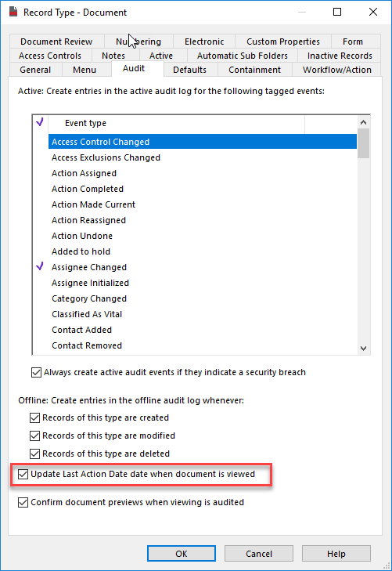Switch to the Numbering tab
The width and height of the screenshot is (392, 571).
tap(138, 42)
